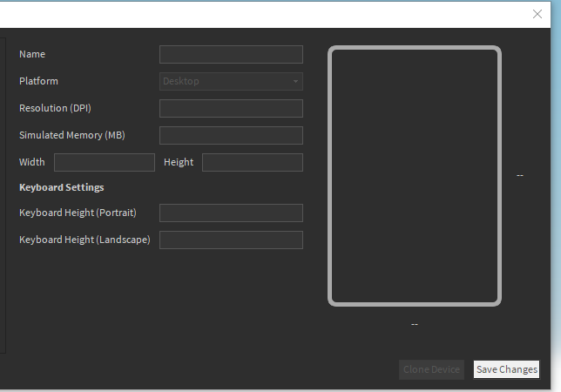Click the device preview frame

coord(415,176)
